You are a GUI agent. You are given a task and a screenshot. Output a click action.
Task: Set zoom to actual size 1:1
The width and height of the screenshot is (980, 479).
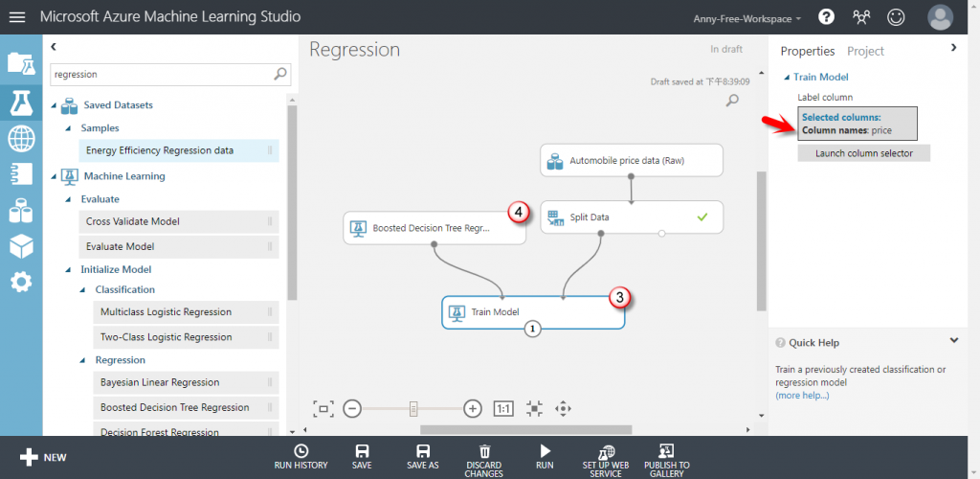tap(503, 409)
